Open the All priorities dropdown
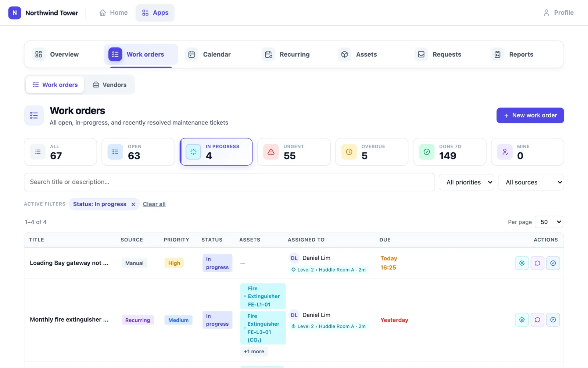588x368 pixels. point(467,182)
